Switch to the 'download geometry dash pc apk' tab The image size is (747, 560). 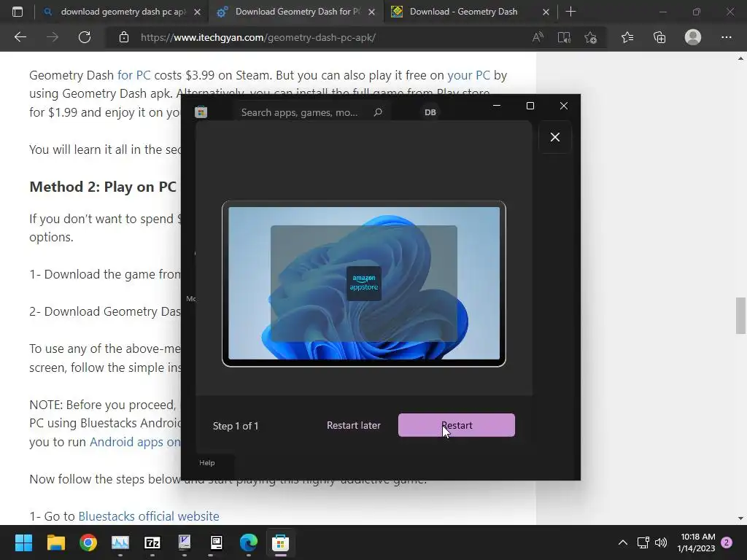123,12
